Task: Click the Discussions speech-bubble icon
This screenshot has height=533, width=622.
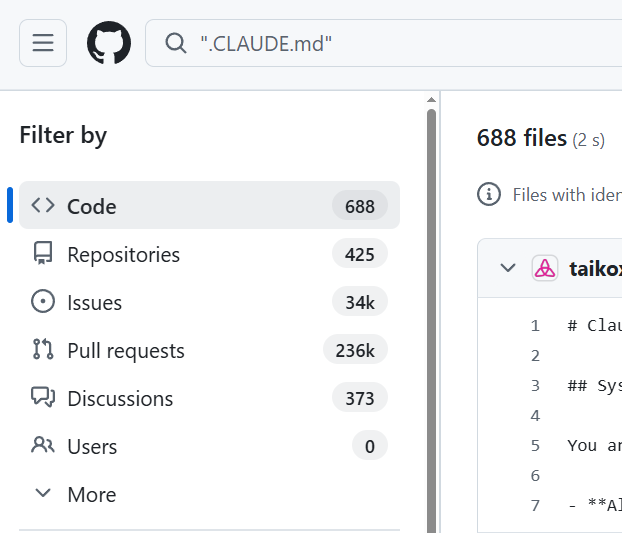Action: pyautogui.click(x=43, y=397)
